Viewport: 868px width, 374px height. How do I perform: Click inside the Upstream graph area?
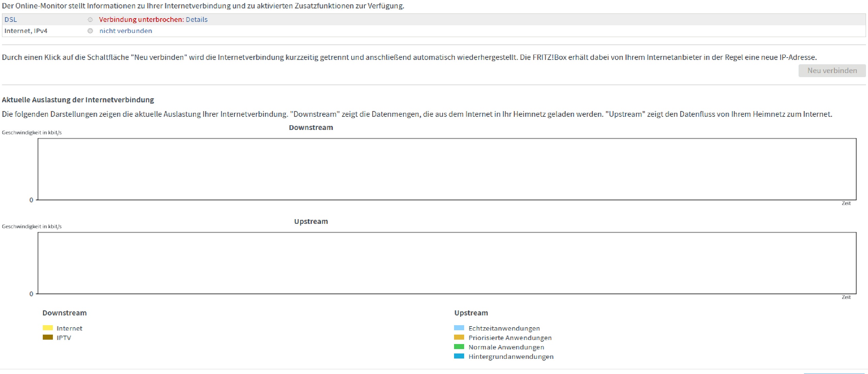tap(447, 263)
